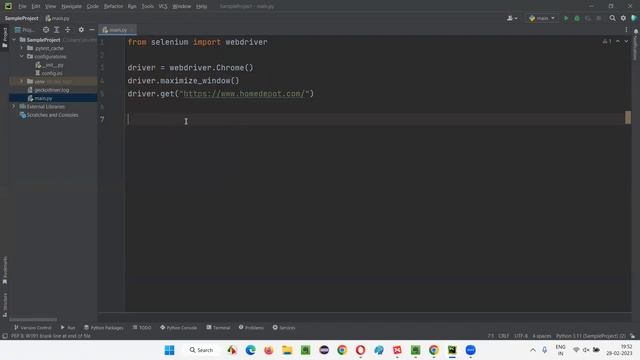Open Project panel options gear
The image size is (640, 360).
[x=81, y=30]
